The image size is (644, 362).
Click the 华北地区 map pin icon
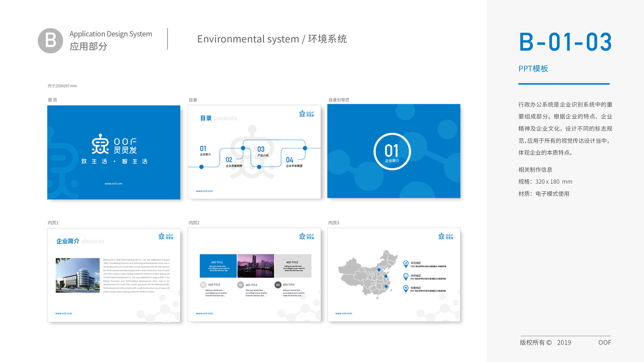[x=406, y=264]
